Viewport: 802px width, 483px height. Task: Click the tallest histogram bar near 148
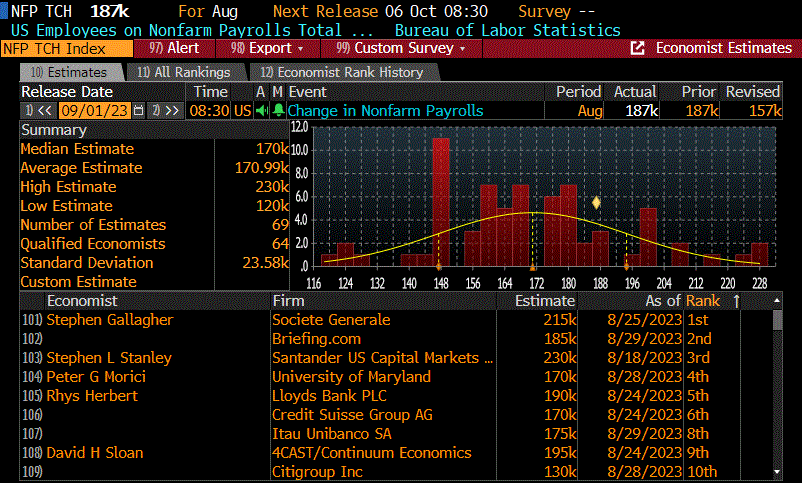(441, 202)
